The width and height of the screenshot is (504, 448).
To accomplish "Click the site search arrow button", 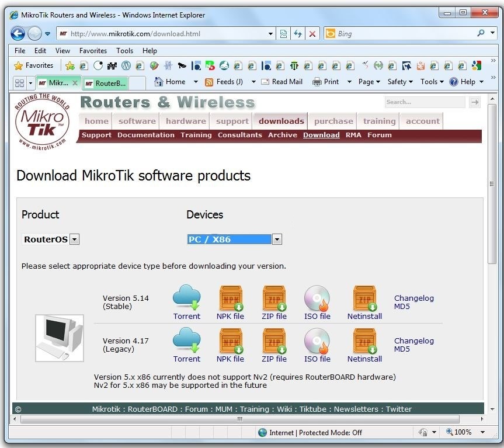I will [475, 102].
